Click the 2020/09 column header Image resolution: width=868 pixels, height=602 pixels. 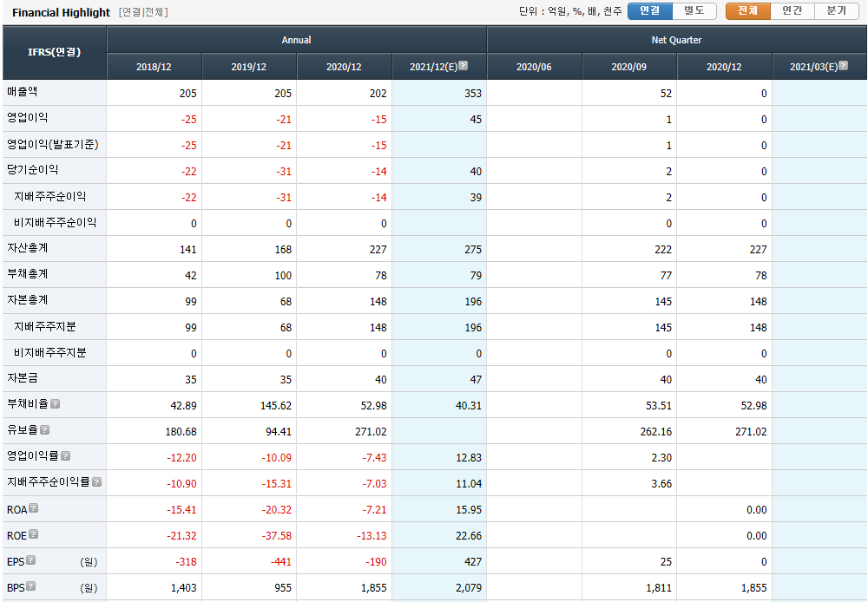click(628, 67)
